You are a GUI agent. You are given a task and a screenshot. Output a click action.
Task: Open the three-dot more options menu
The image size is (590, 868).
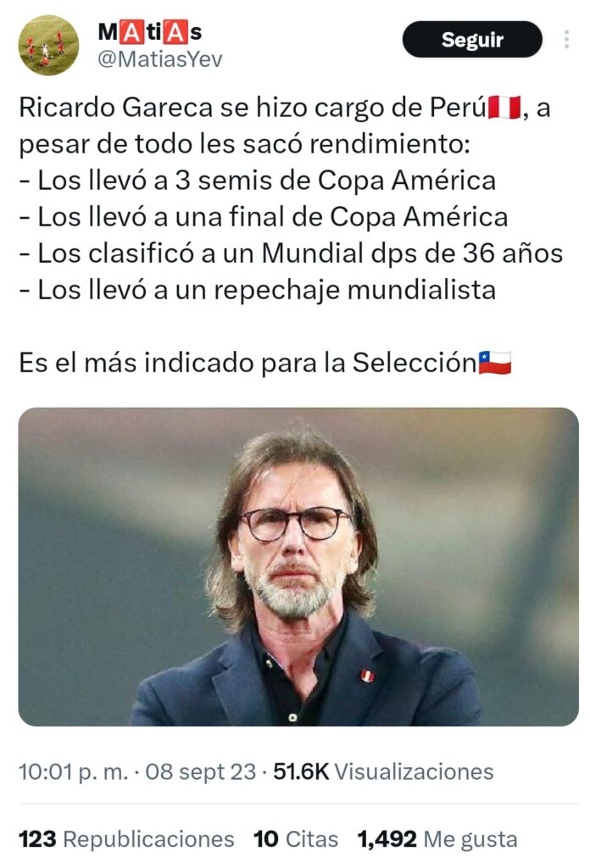(x=566, y=39)
